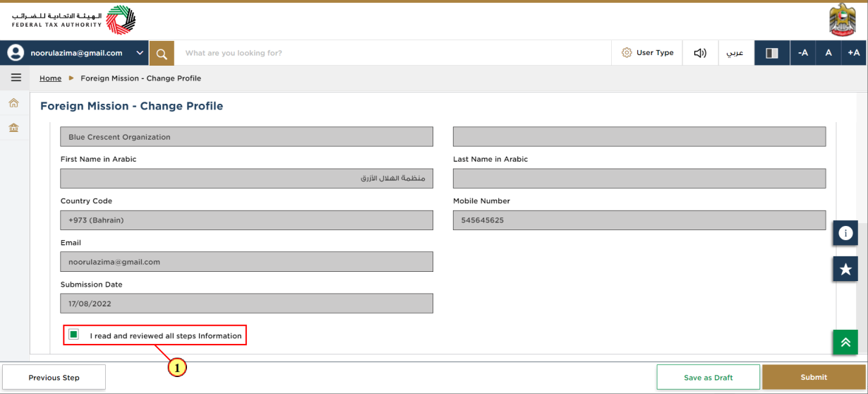Go back with Previous Step button

[54, 377]
